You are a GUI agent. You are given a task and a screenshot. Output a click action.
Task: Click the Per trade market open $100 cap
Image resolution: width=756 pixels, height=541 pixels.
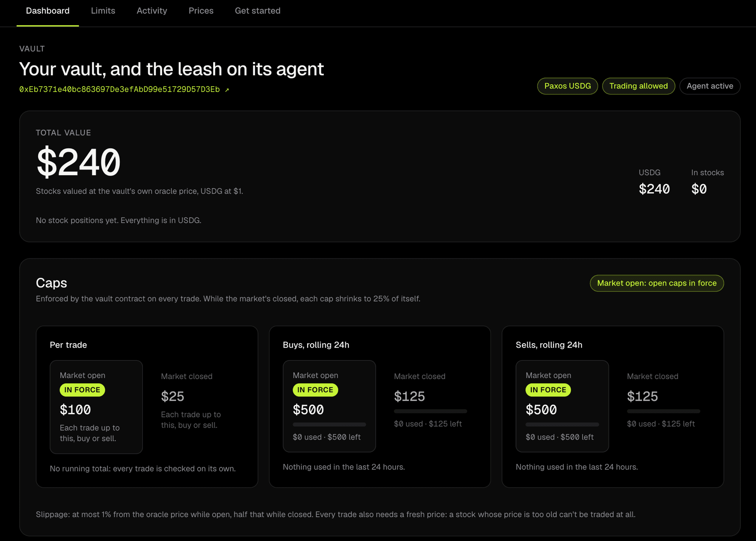75,410
